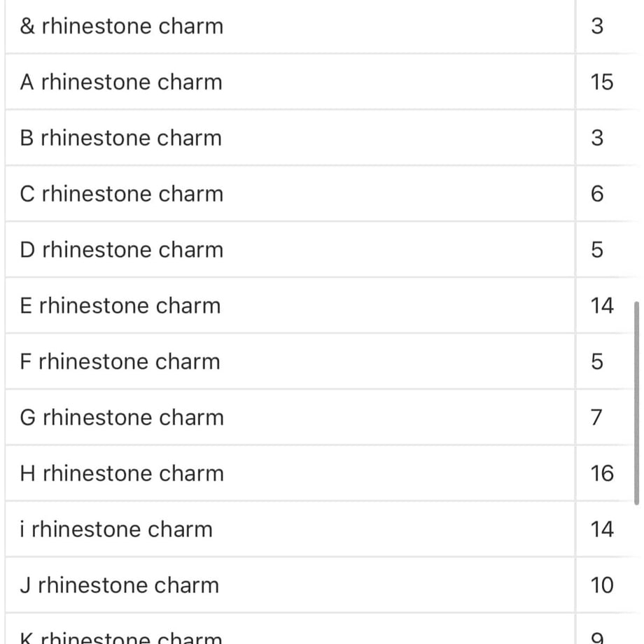Viewport: 644px width, 644px height.
Task: Select quantity 6 in the C charm row
Action: click(597, 193)
